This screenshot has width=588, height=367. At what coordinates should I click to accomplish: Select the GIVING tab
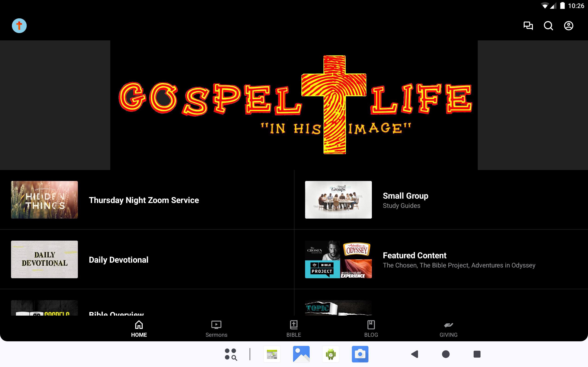pyautogui.click(x=448, y=329)
